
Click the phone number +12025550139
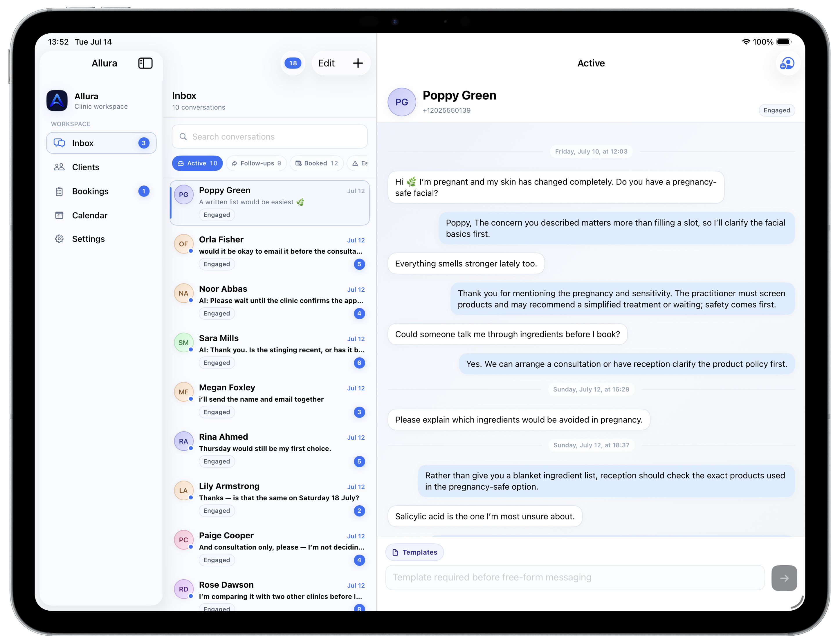446,110
